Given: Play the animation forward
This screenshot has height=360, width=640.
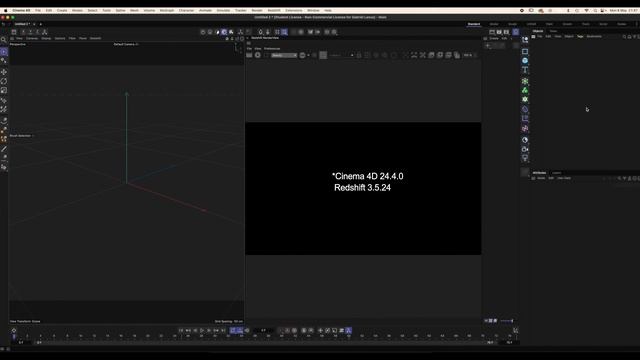Looking at the screenshot, I should coord(202,330).
